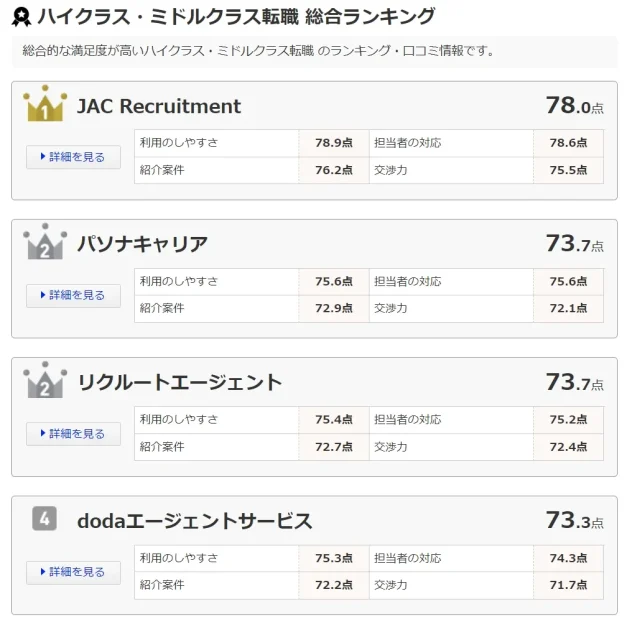Screen dimensions: 627x630
Task: Click 利用のしやすさ cell in JAC Recruitment table
Action: click(179, 143)
